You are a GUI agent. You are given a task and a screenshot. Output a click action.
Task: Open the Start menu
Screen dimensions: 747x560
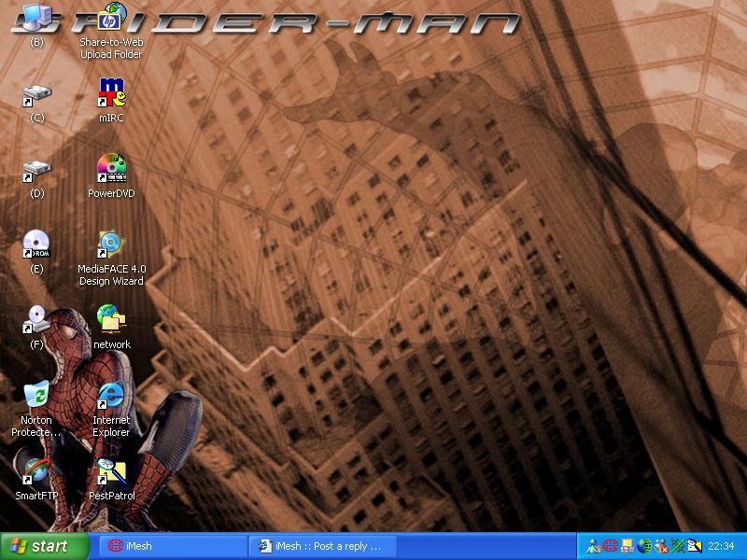click(x=45, y=546)
